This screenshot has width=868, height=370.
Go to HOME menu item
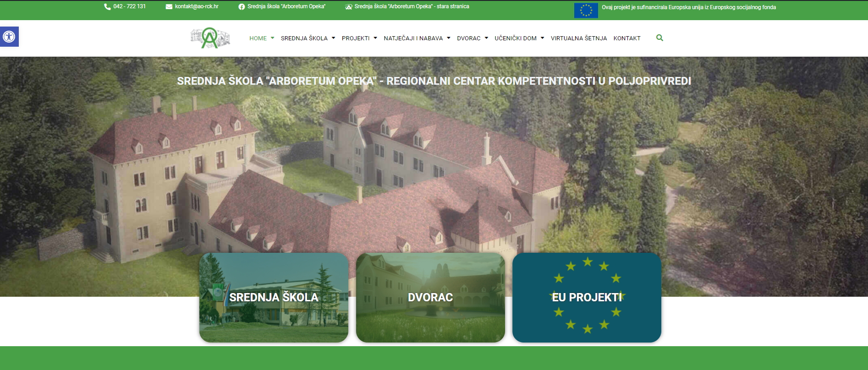(x=258, y=38)
